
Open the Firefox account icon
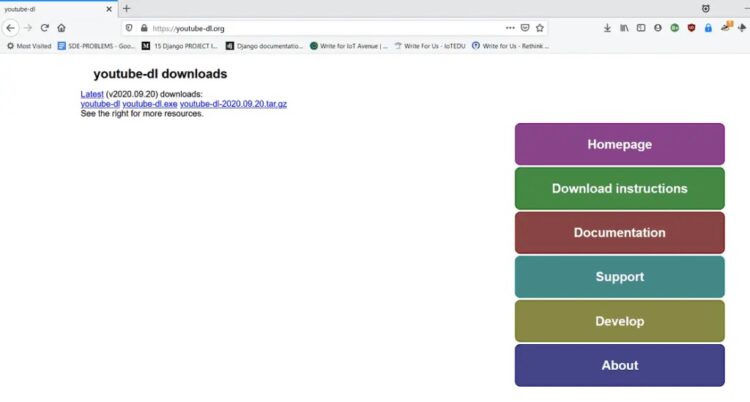point(658,28)
